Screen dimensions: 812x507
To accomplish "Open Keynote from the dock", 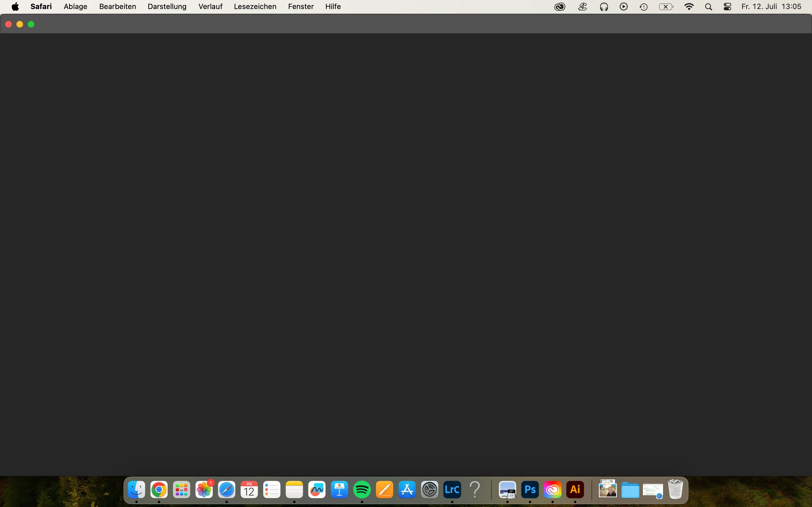I will 339,490.
